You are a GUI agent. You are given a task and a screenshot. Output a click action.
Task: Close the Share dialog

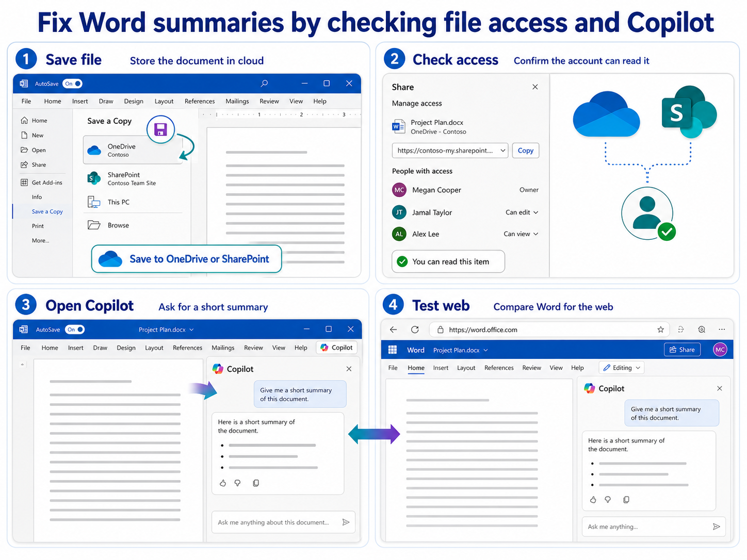tap(535, 87)
